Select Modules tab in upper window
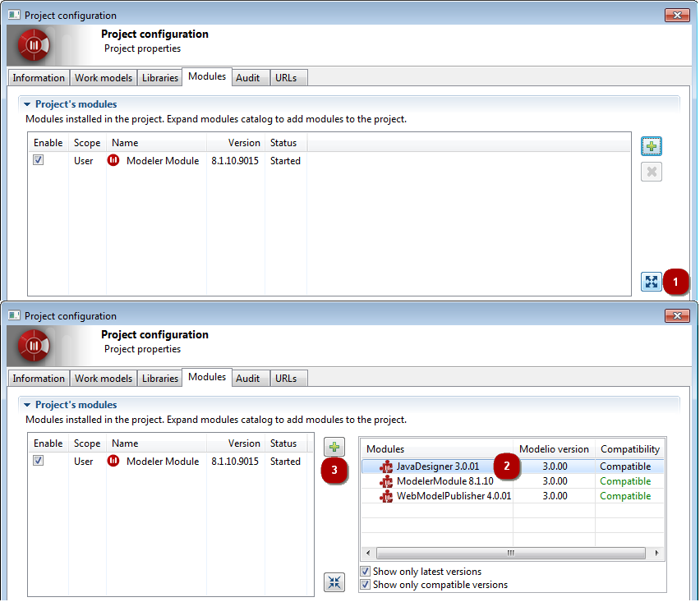The image size is (700, 602). (207, 76)
